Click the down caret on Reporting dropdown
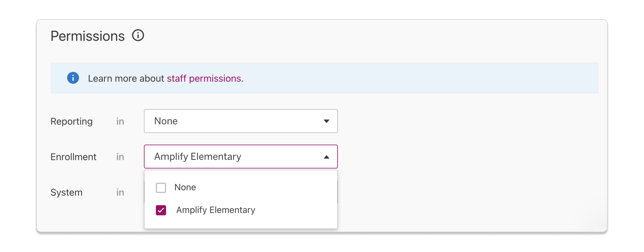644x252 pixels. 326,121
